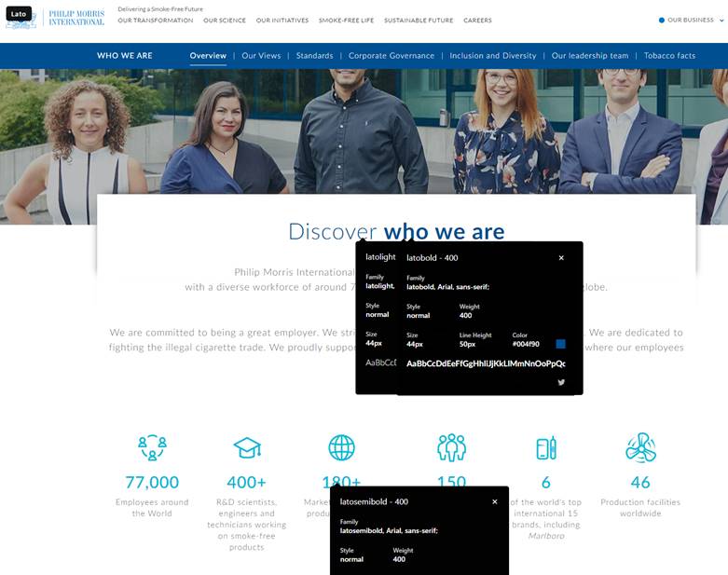The image size is (728, 575).
Task: Click the latobold, Arial, sans-serif family value
Action: (447, 287)
